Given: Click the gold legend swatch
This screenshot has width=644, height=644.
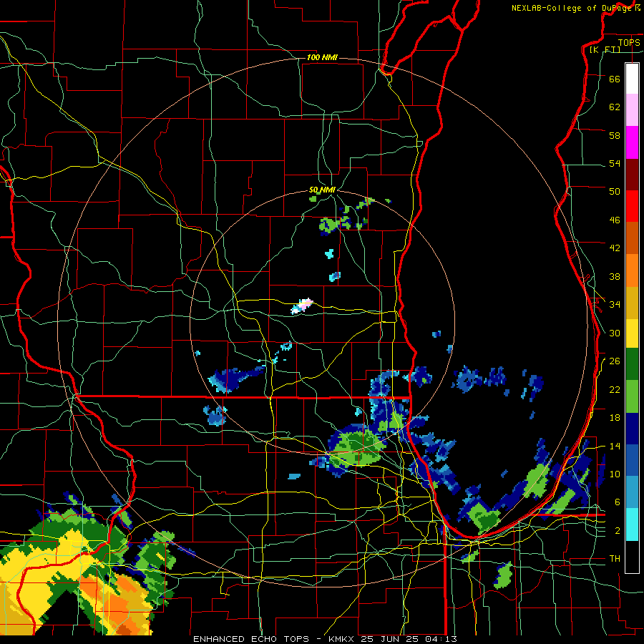Looking at the screenshot, I should [x=632, y=303].
